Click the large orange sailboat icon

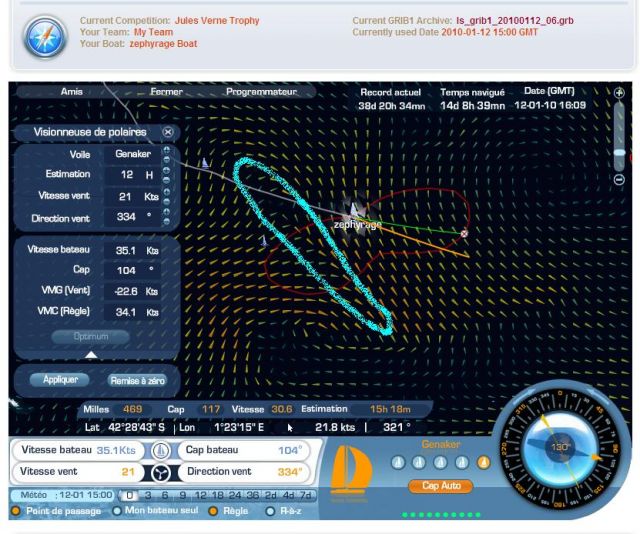351,469
